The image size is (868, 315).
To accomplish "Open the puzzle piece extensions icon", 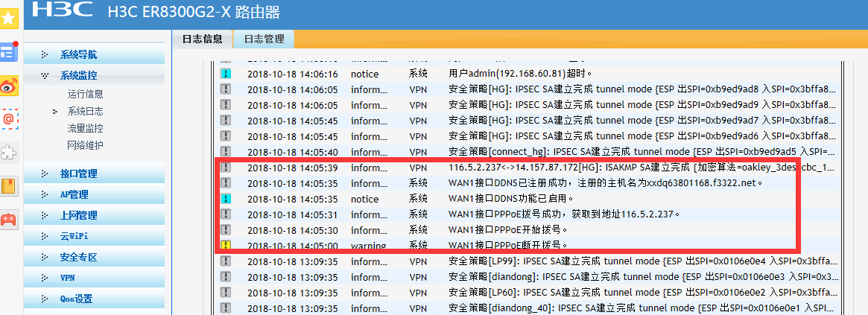I will [8, 152].
